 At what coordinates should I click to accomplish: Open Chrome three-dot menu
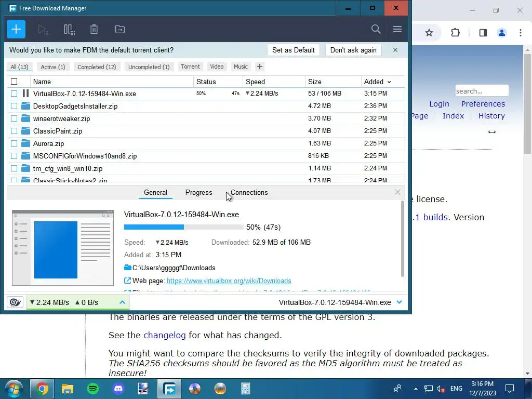[521, 33]
